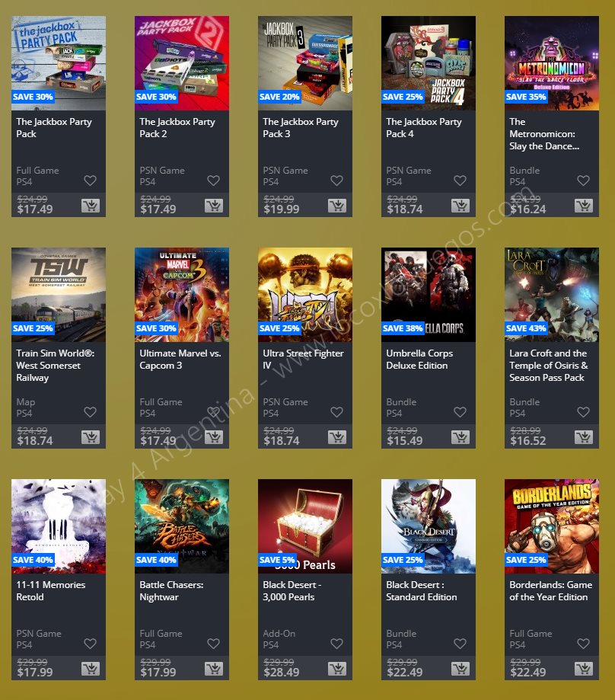The width and height of the screenshot is (615, 700).
Task: Add Black Desert 3,000 Pearls to cart
Action: click(x=337, y=669)
